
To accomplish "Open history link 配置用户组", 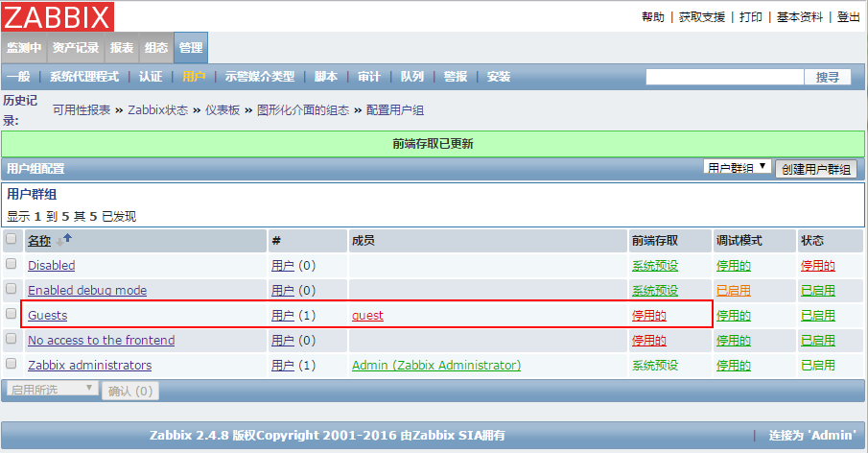I will (x=395, y=110).
